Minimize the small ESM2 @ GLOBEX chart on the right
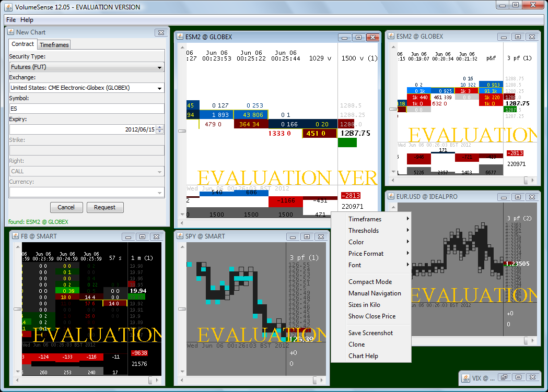The width and height of the screenshot is (548, 392). point(504,37)
